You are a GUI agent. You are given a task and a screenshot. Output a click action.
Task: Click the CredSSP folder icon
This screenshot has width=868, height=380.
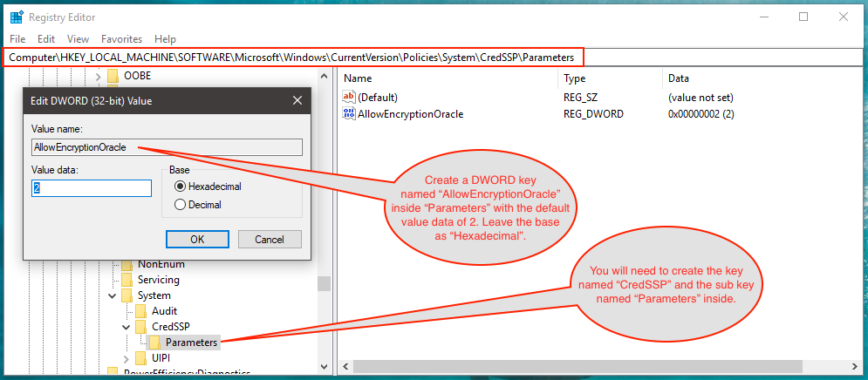140,327
